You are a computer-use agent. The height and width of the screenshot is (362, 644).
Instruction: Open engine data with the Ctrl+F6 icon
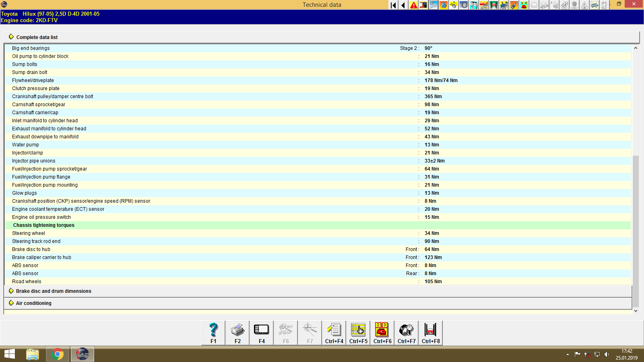click(x=382, y=332)
